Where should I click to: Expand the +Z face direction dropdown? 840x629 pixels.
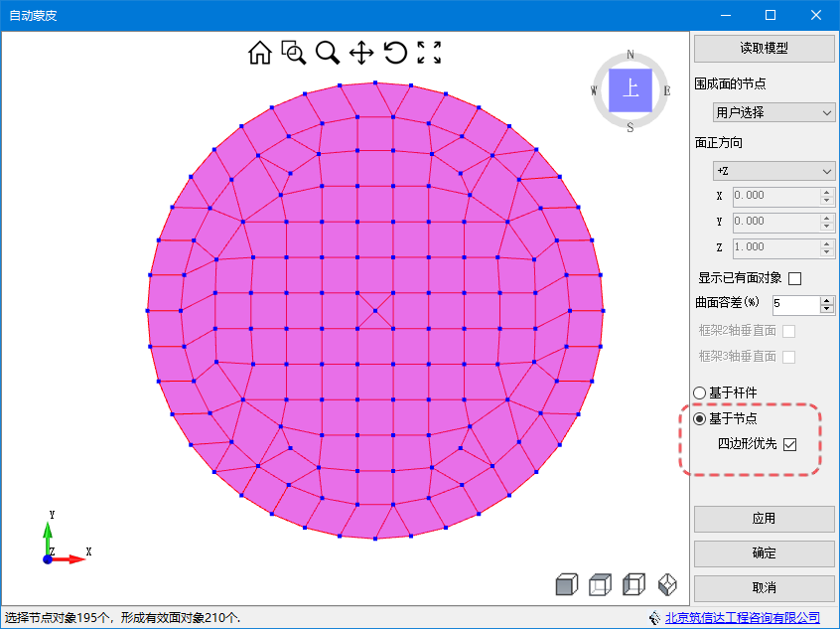point(774,172)
